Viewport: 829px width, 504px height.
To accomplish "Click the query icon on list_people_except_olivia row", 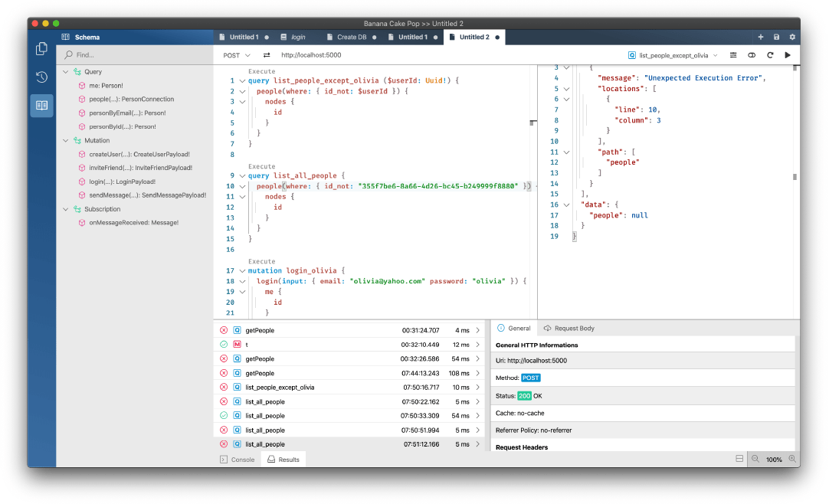I will [x=237, y=388].
